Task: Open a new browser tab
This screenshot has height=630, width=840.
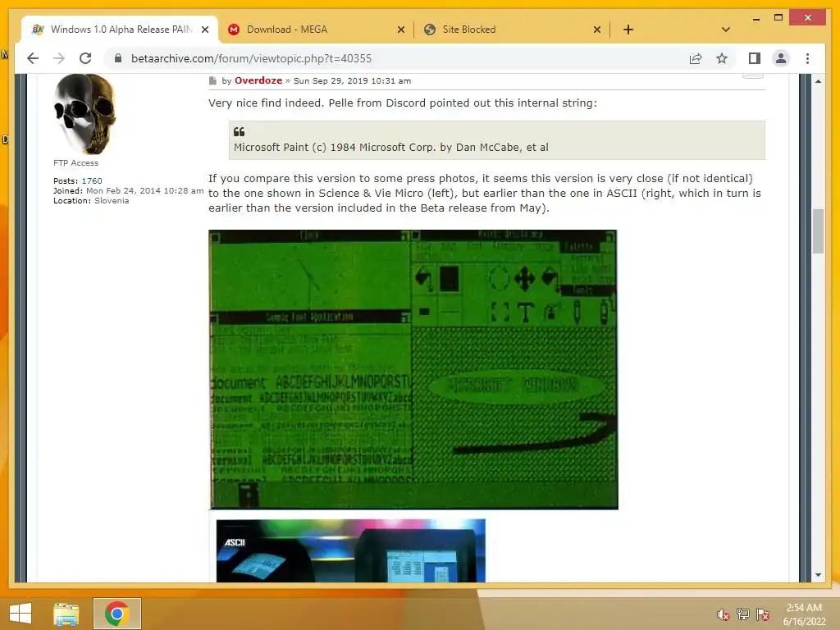Action: click(x=628, y=30)
